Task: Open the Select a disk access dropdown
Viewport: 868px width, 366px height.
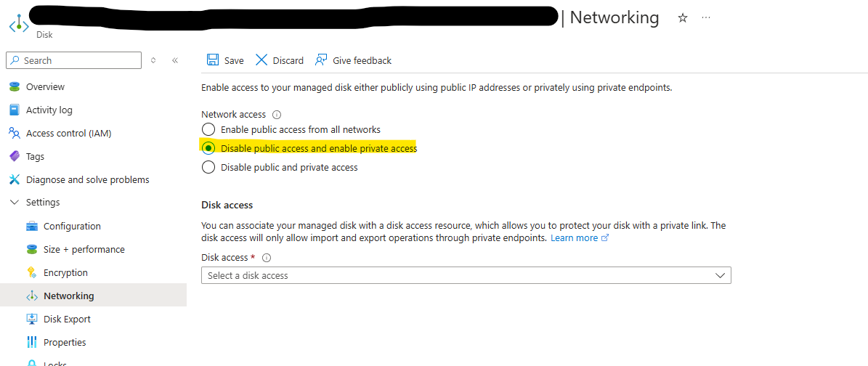Action: pyautogui.click(x=466, y=275)
